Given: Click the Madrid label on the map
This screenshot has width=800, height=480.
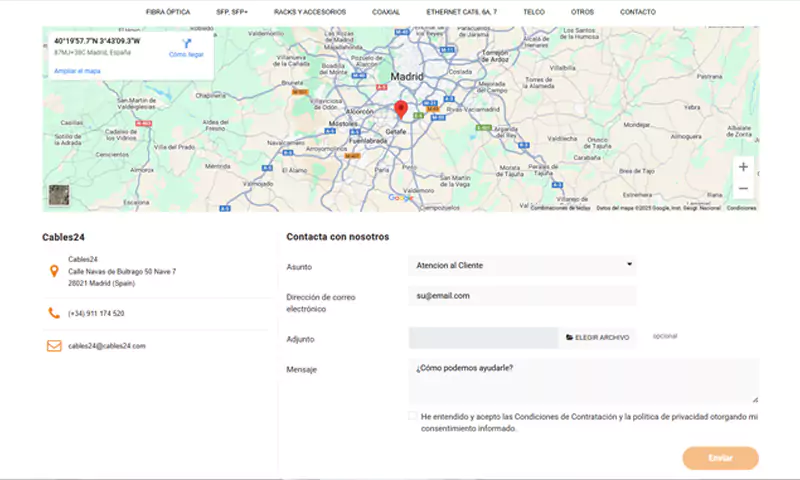Looking at the screenshot, I should point(407,77).
